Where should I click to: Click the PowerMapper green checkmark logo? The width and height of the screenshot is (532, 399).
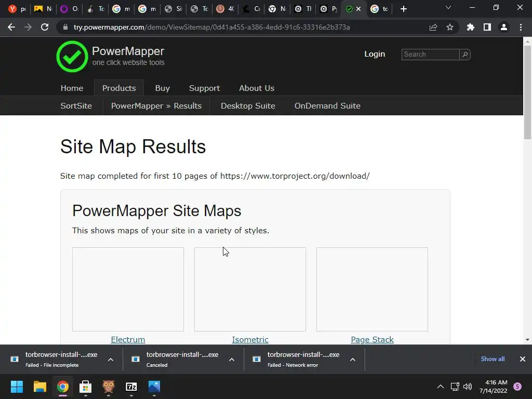click(x=72, y=56)
